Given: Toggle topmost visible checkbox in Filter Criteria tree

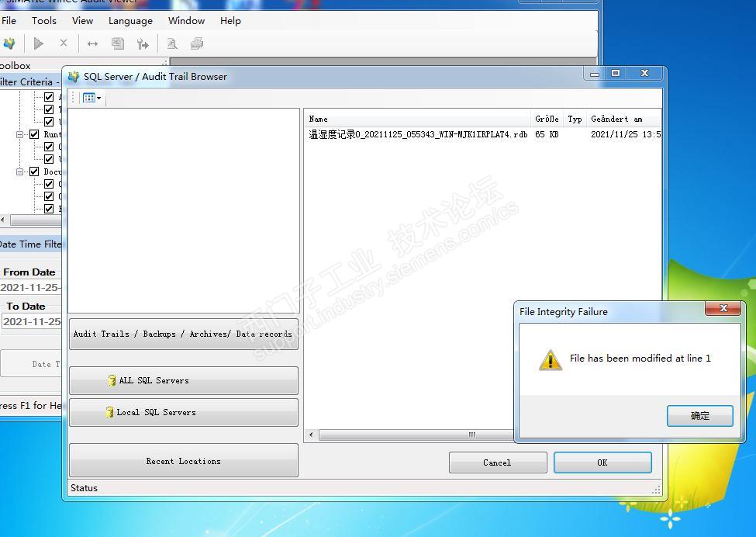Looking at the screenshot, I should (49, 97).
